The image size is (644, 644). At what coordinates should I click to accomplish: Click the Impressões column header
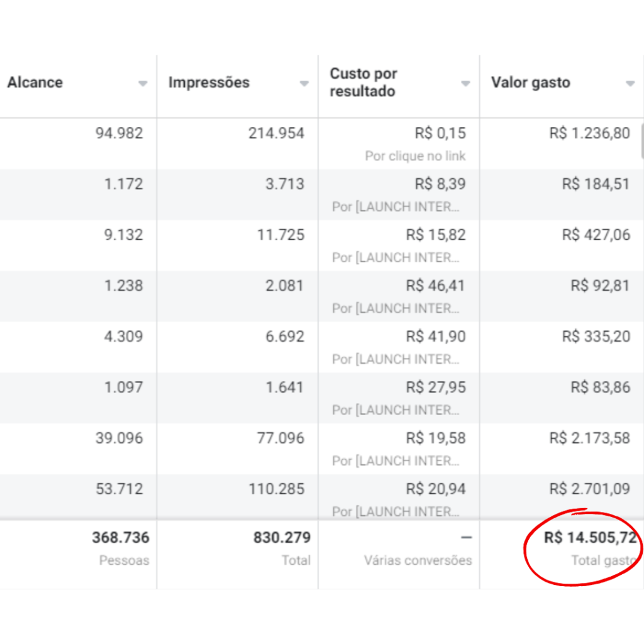tap(209, 82)
